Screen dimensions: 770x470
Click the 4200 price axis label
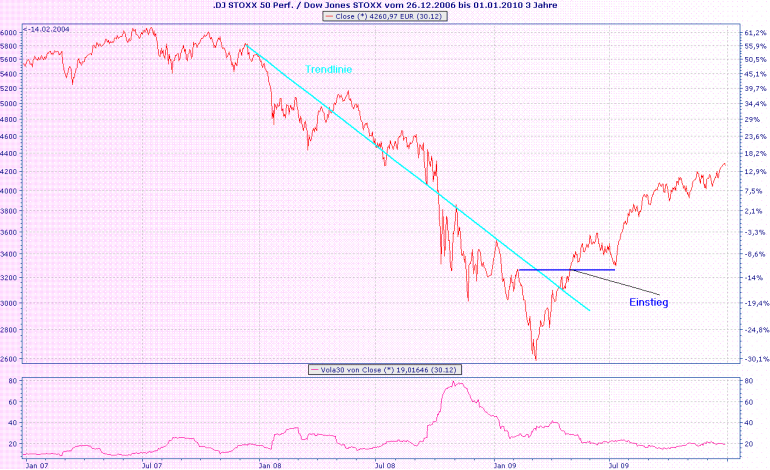tap(8, 172)
